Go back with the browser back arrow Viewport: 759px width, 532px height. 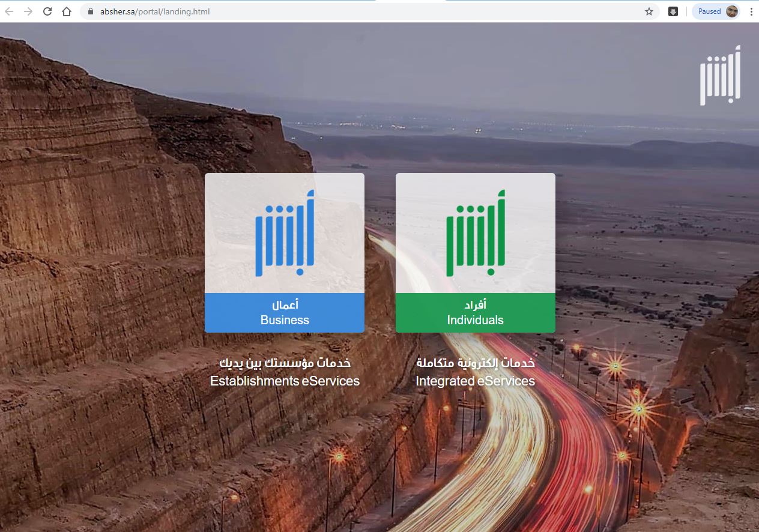coord(9,11)
